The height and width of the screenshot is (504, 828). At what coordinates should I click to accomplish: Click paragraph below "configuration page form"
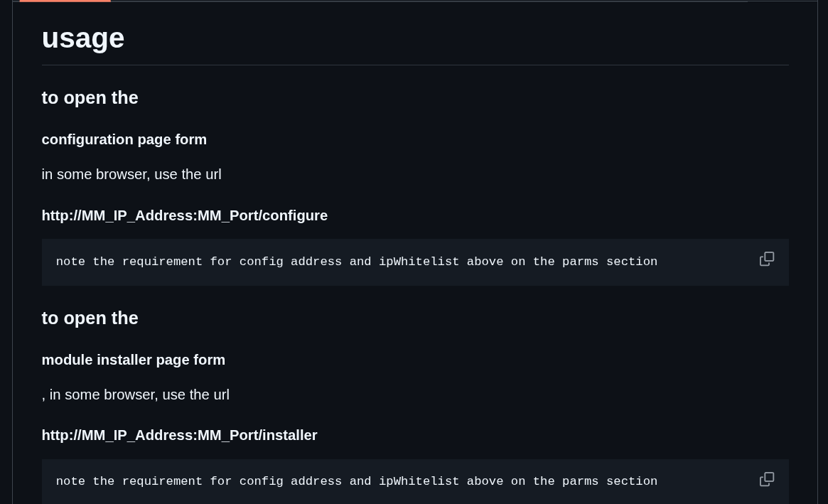131,175
